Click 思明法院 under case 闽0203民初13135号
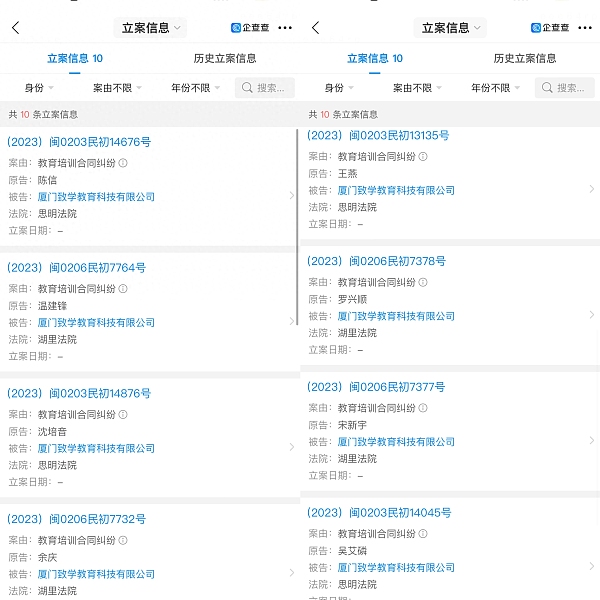Image resolution: width=600 pixels, height=600 pixels. pos(357,207)
